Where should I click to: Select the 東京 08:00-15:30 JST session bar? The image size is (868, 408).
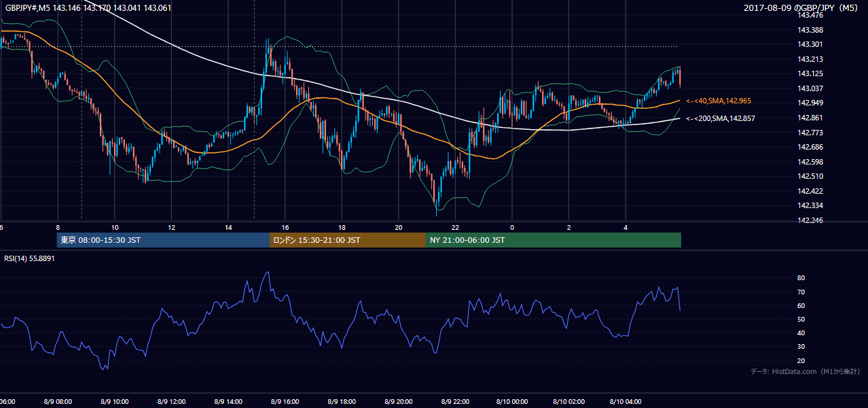pos(163,240)
